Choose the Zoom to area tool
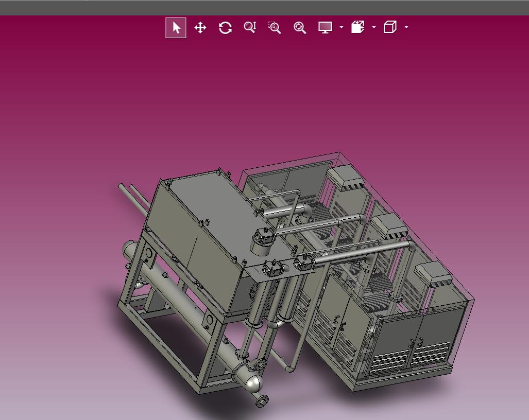 click(275, 28)
